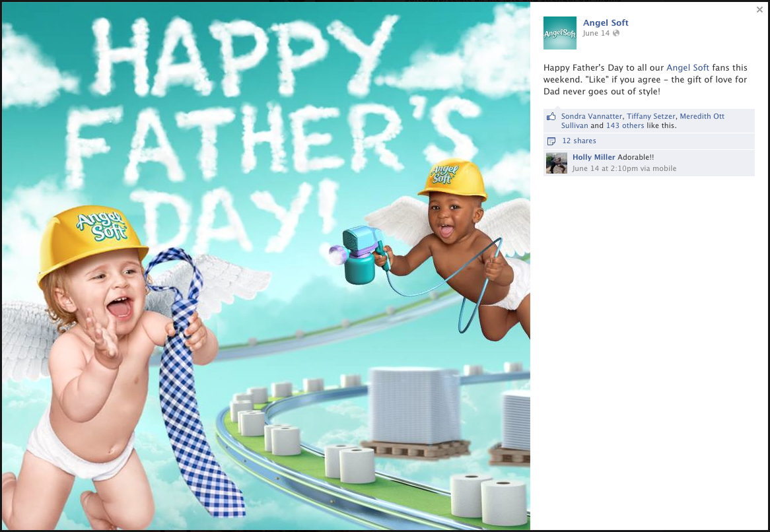
Task: View the 12 shares list
Action: click(579, 141)
